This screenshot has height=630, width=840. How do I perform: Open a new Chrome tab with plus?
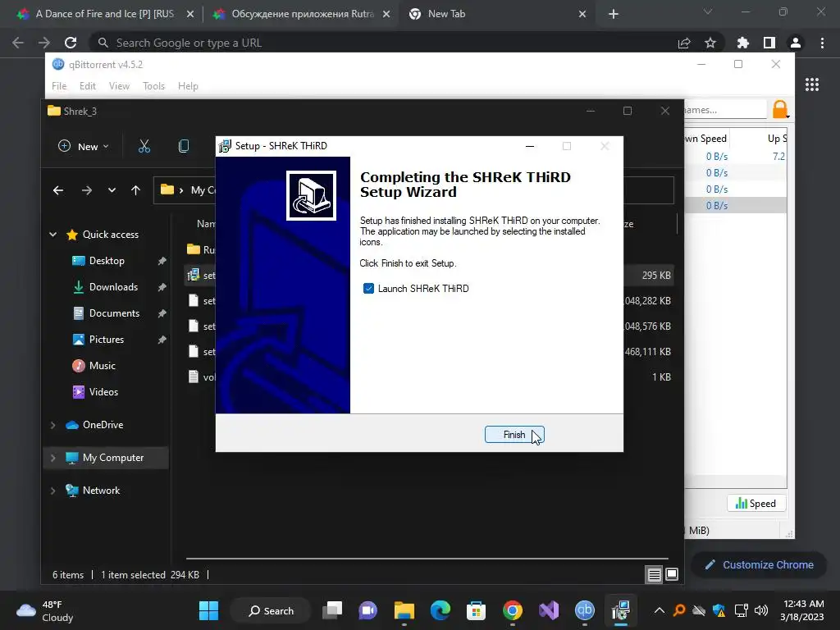(x=614, y=14)
